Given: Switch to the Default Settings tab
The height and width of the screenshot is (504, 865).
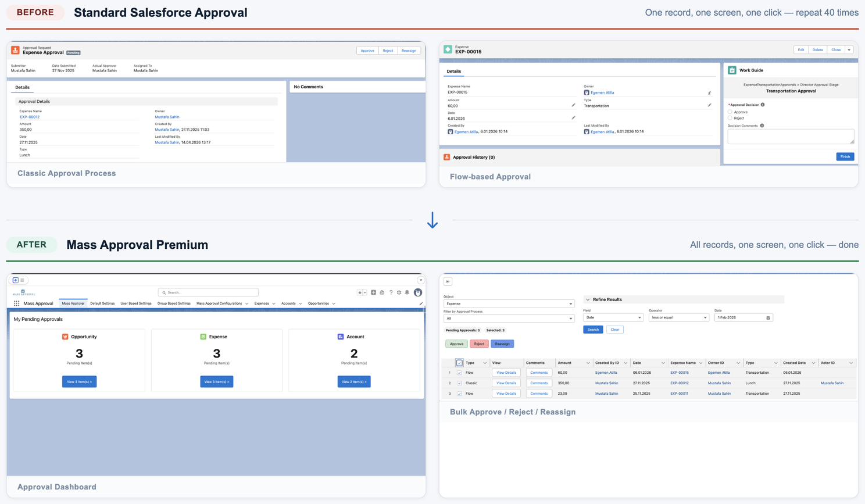Looking at the screenshot, I should point(102,303).
